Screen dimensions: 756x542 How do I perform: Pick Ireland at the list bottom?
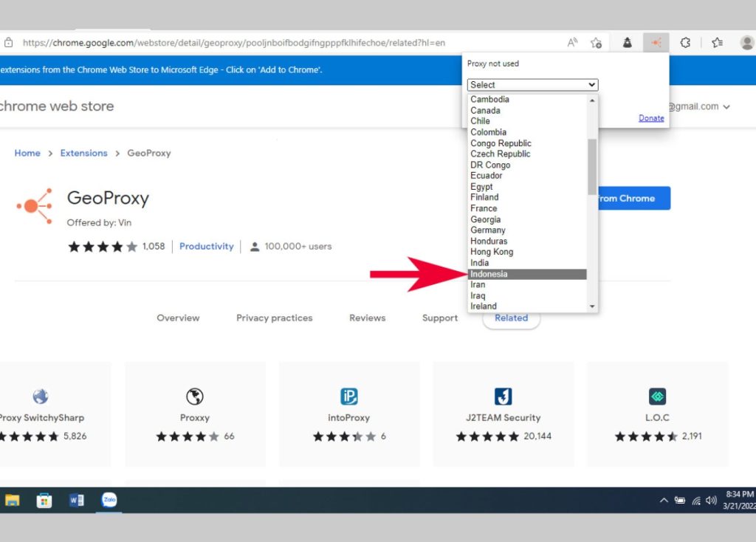click(x=527, y=306)
